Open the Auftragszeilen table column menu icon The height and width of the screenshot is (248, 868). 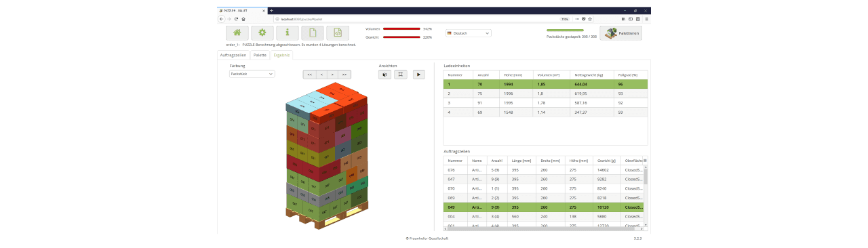[x=645, y=161]
